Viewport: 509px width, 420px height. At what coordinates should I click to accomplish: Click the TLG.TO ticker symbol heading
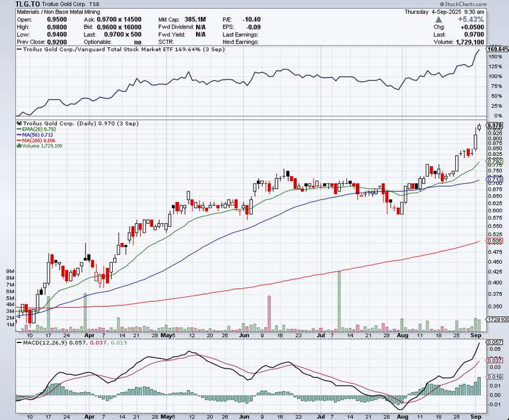tap(28, 4)
